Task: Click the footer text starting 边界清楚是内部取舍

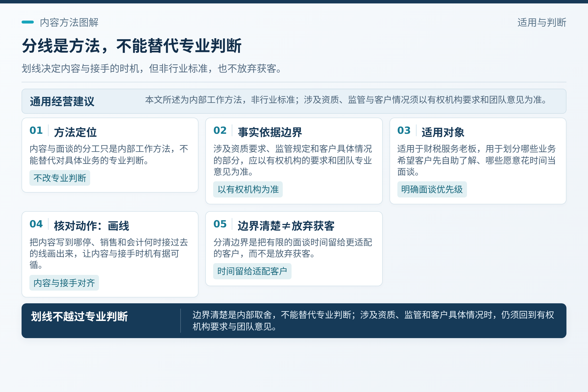Action: click(x=373, y=321)
